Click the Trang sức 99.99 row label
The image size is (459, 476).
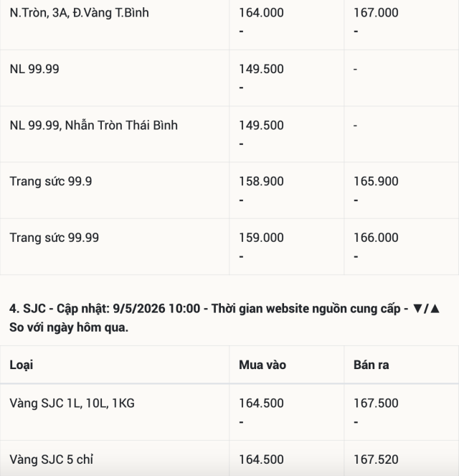pyautogui.click(x=54, y=238)
